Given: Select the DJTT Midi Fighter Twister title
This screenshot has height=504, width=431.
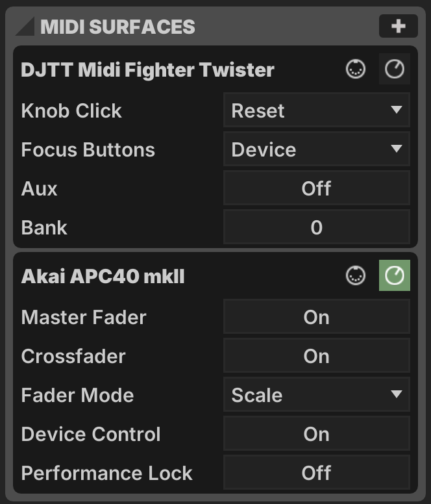Looking at the screenshot, I should point(147,69).
